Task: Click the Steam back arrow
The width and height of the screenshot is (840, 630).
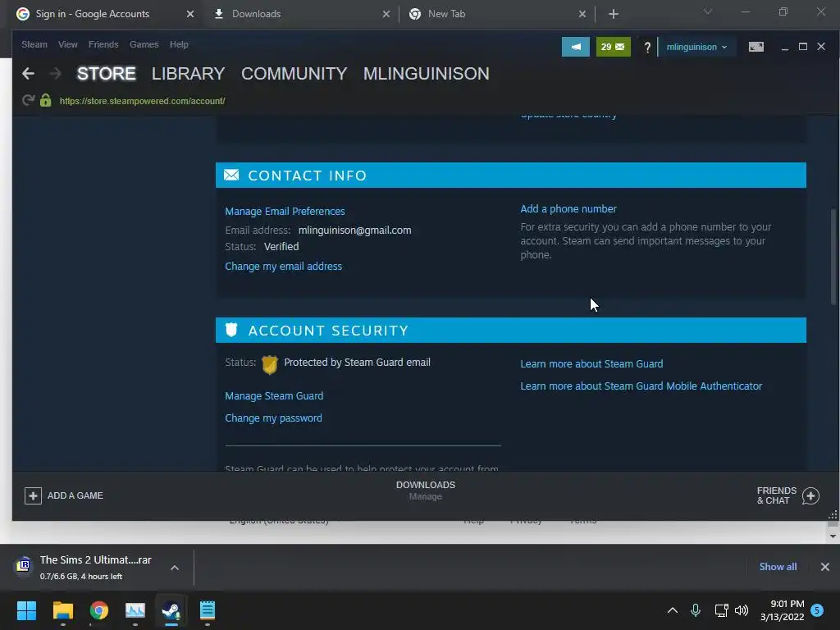Action: coord(28,73)
